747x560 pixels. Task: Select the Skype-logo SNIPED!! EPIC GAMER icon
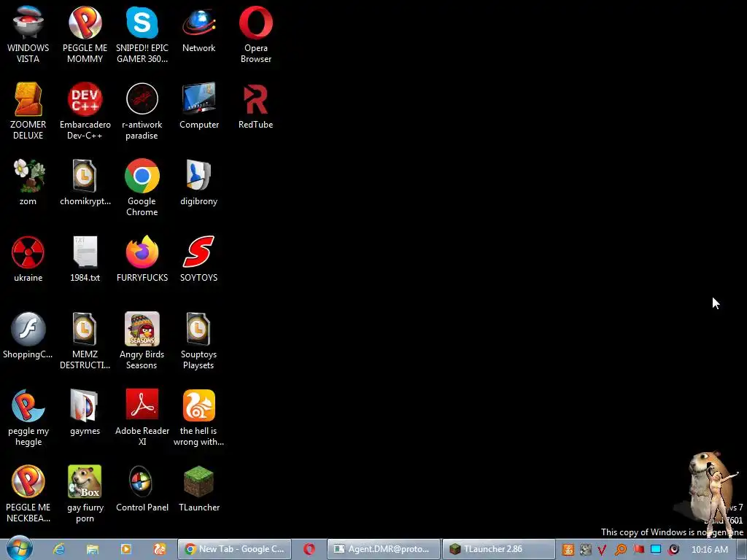point(142,34)
